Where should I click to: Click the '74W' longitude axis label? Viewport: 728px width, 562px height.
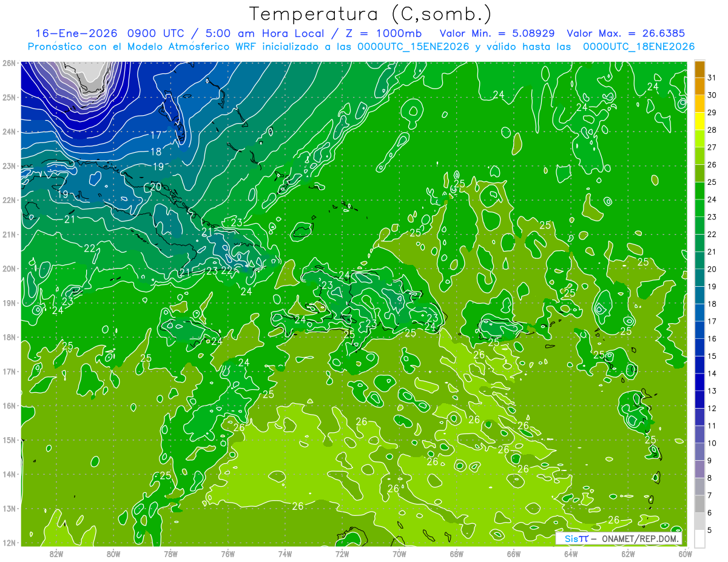(x=285, y=554)
